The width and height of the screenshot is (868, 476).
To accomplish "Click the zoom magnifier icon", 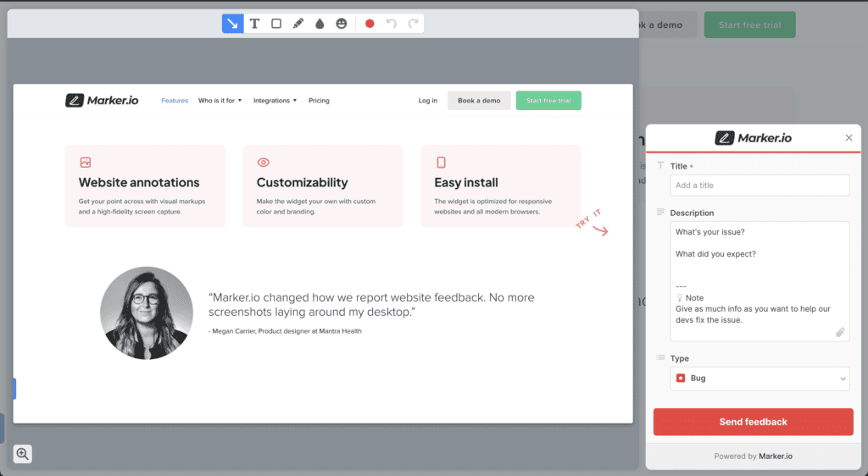I will tap(23, 454).
